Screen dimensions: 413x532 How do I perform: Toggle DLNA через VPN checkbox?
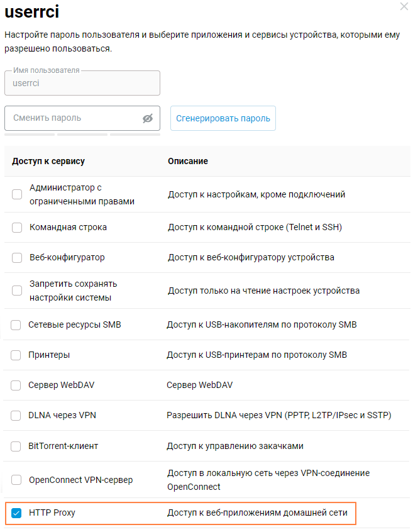(x=16, y=416)
